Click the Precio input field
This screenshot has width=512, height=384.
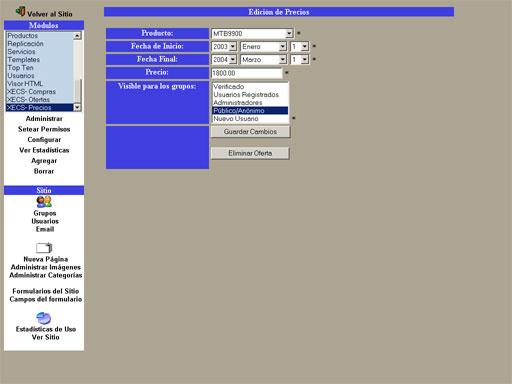tap(247, 73)
